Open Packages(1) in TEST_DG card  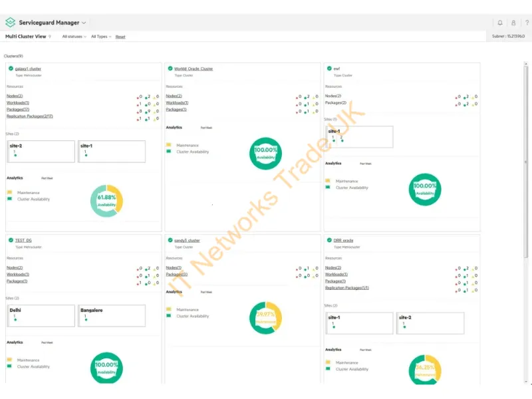pyautogui.click(x=17, y=281)
